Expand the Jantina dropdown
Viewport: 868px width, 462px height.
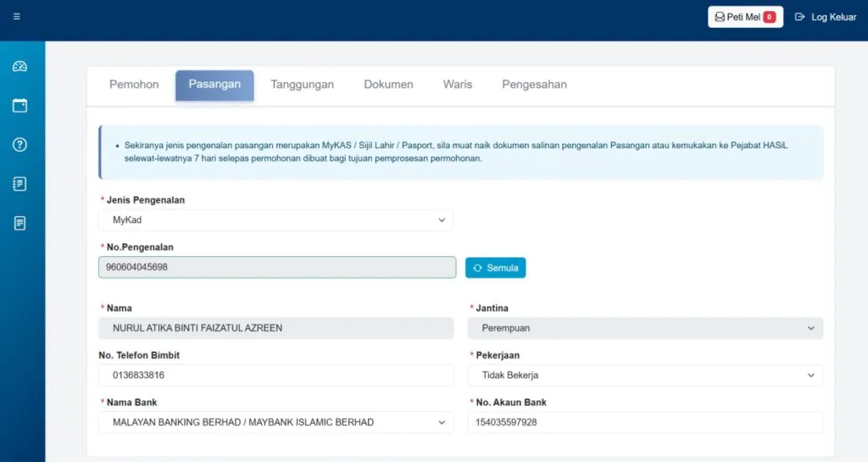point(645,328)
